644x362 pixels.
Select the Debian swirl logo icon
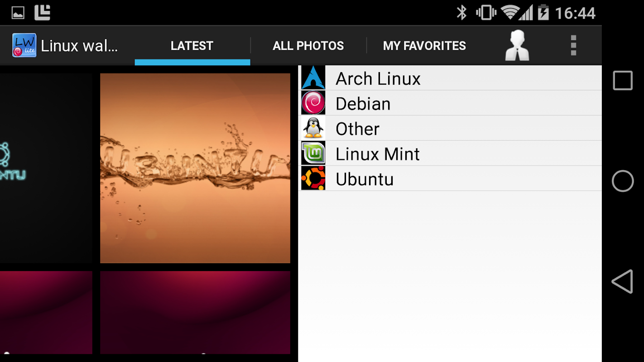[x=313, y=103]
